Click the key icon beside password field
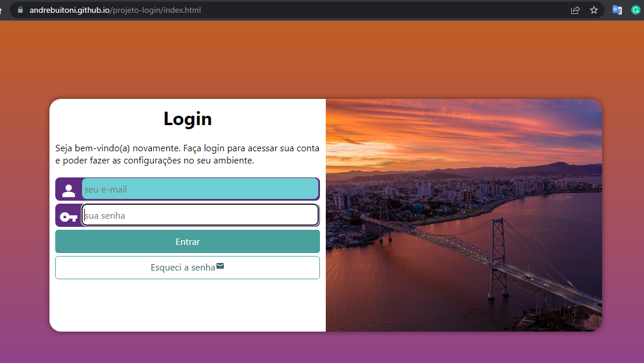The width and height of the screenshot is (644, 363). (68, 215)
